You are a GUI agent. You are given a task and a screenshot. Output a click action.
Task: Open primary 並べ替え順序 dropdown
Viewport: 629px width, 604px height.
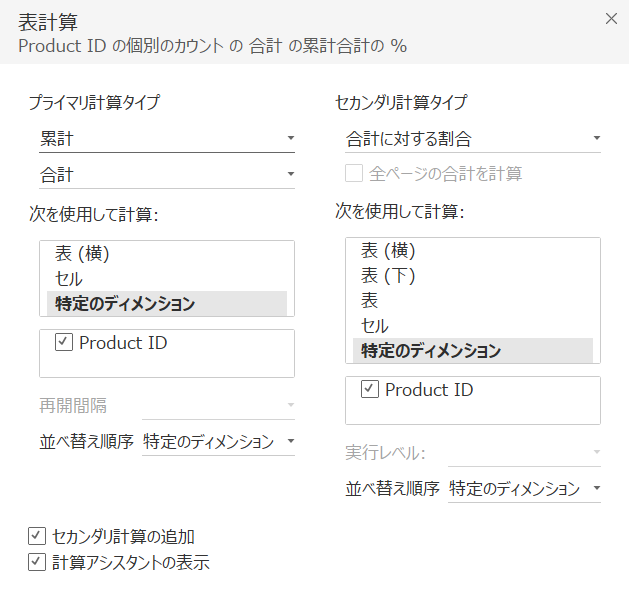click(218, 441)
